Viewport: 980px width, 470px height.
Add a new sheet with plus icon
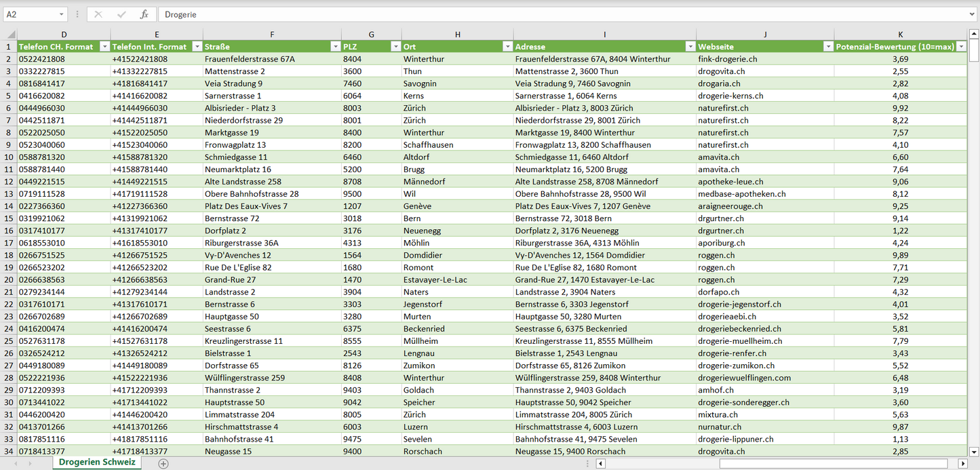click(163, 463)
